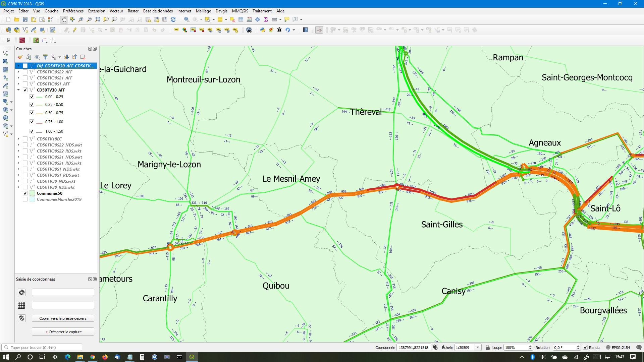
Task: Click filter legend icon in Couches panel
Action: tap(45, 57)
